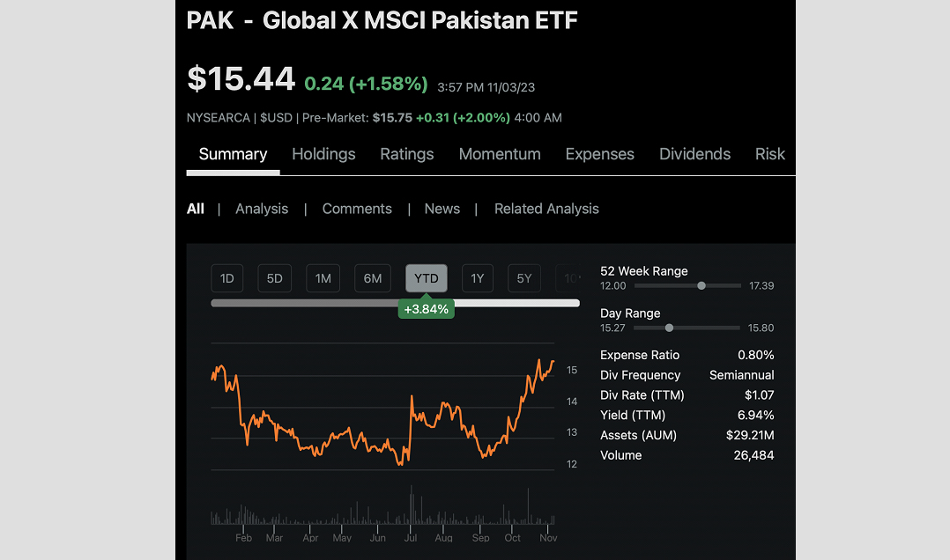
Task: Click the Risk tab
Action: click(x=769, y=154)
